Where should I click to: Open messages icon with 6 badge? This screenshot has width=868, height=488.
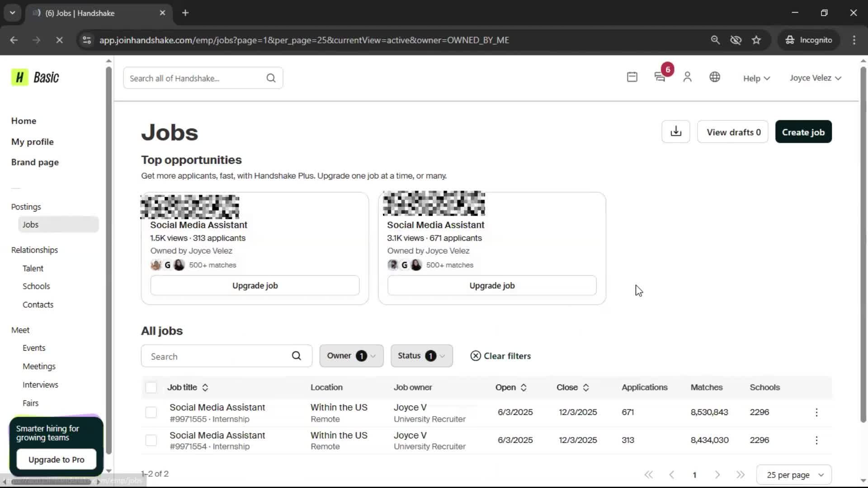[x=660, y=77]
